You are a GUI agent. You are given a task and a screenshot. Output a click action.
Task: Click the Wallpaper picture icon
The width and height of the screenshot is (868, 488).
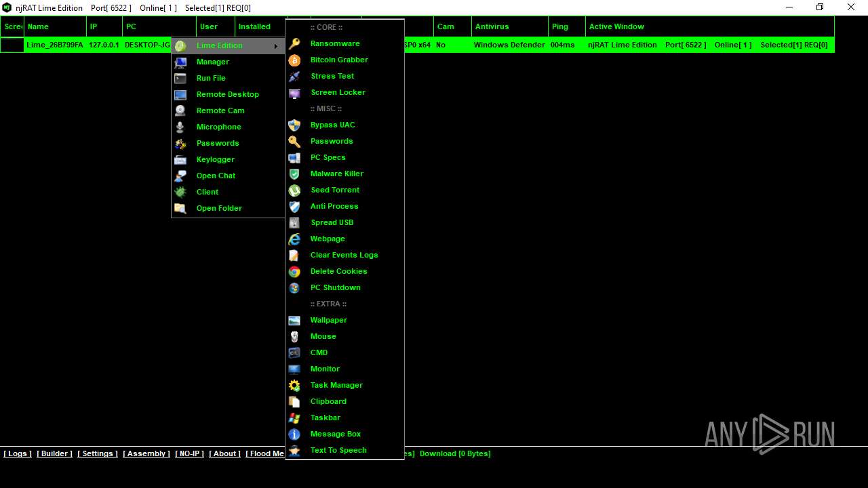point(294,321)
